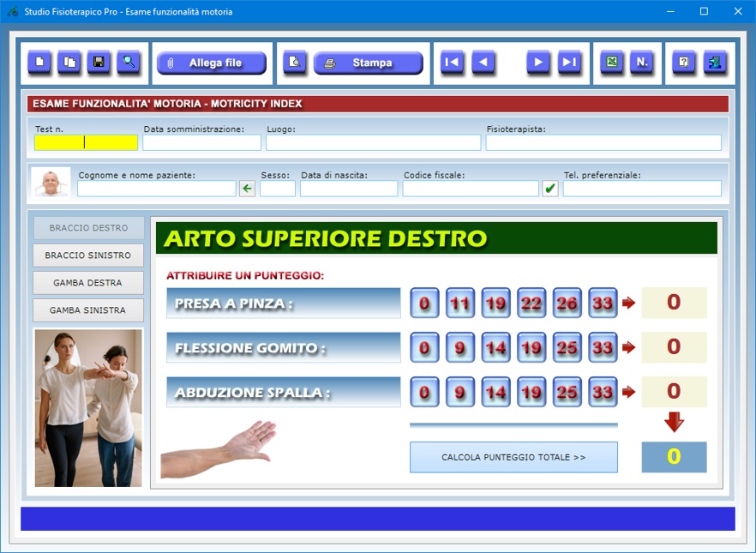Click the exit door icon
Screen dimensions: 756x553
tap(715, 63)
